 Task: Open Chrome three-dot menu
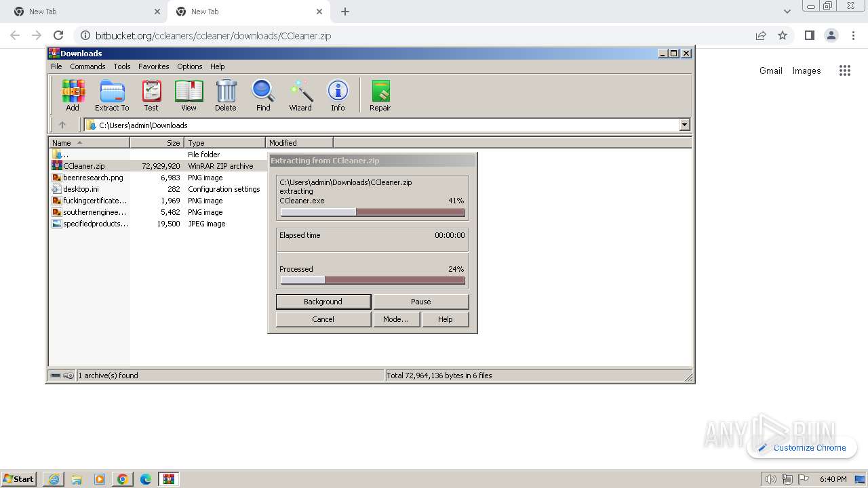(854, 35)
